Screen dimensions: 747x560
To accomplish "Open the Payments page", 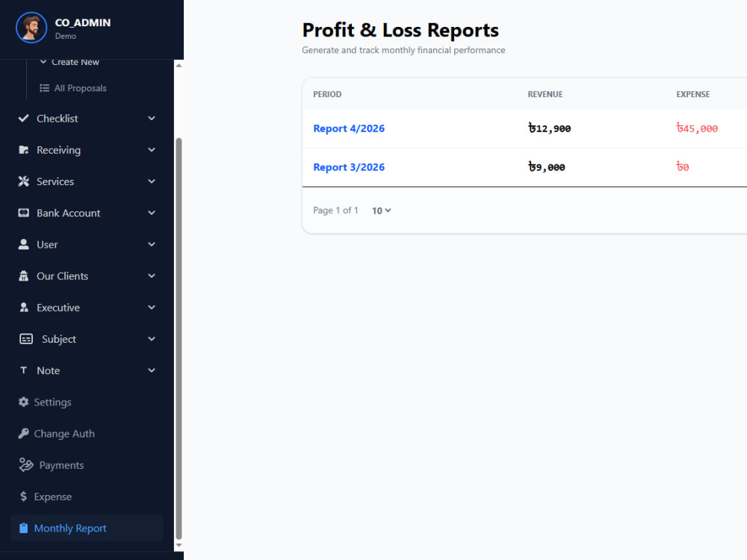I will (61, 465).
